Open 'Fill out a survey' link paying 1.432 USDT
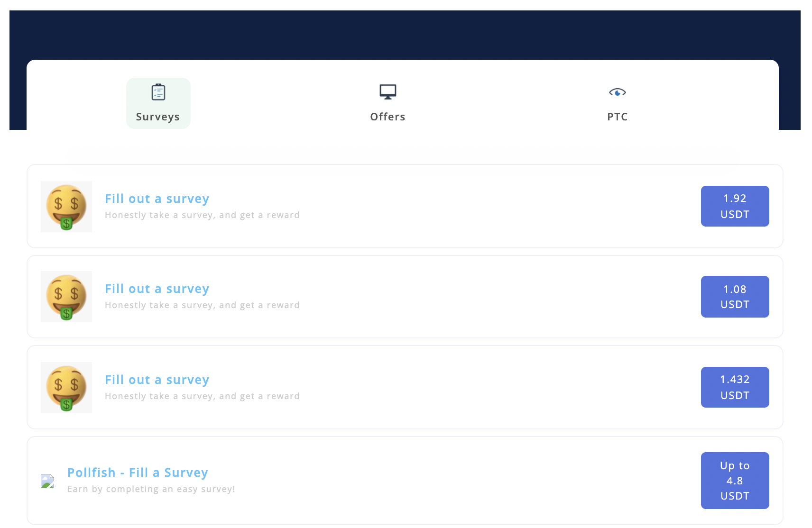 click(x=157, y=380)
